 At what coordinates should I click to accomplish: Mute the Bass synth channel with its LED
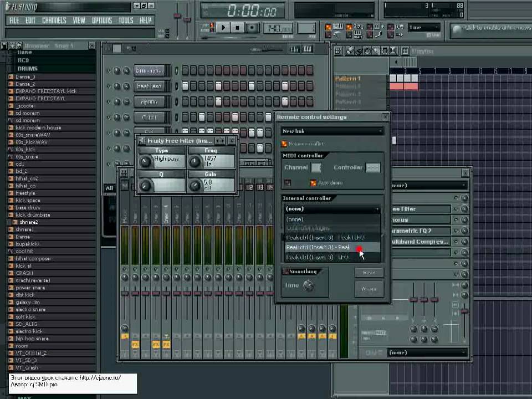pyautogui.click(x=109, y=71)
